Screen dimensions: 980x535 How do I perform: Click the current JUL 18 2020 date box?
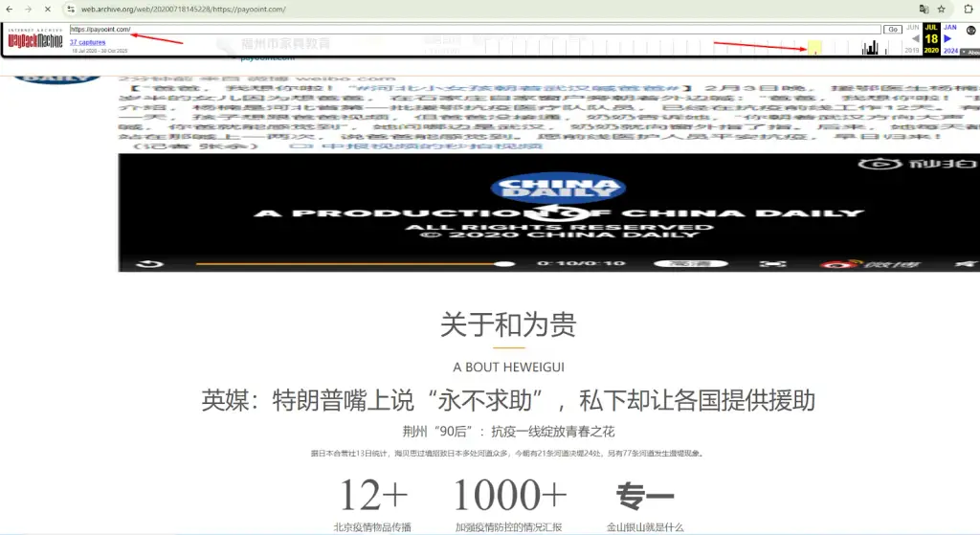coord(931,38)
